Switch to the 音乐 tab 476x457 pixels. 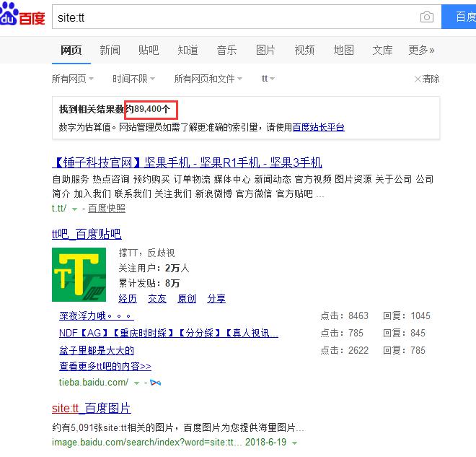(226, 50)
